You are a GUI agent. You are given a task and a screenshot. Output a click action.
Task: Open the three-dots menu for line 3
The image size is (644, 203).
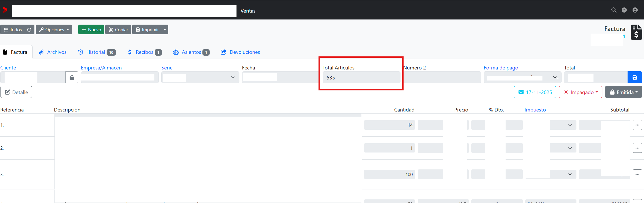pyautogui.click(x=637, y=175)
